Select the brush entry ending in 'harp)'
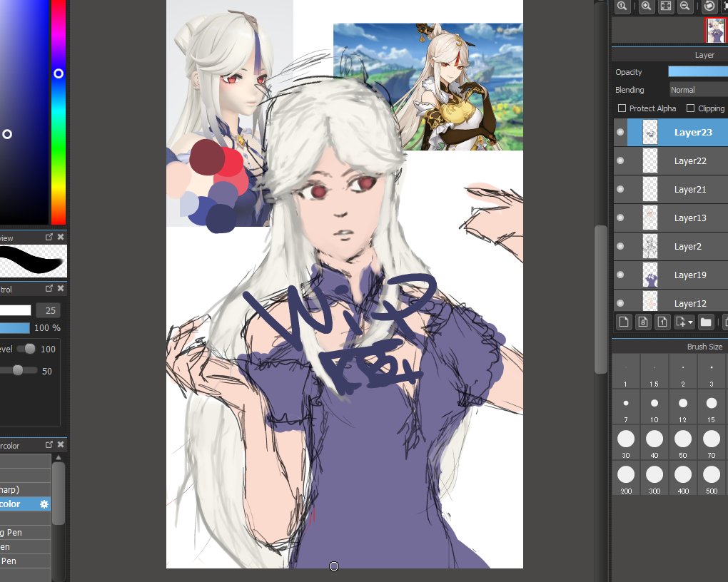This screenshot has width=728, height=582. tap(26, 490)
